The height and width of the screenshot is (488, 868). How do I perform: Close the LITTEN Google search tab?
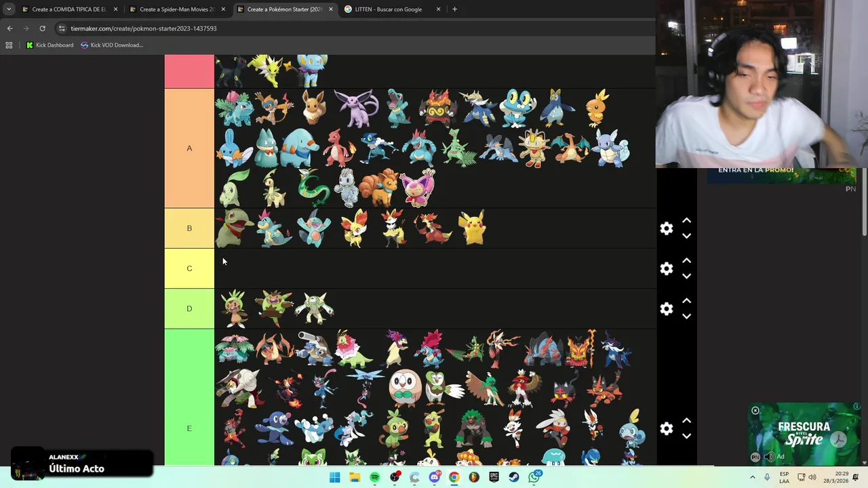pos(439,9)
